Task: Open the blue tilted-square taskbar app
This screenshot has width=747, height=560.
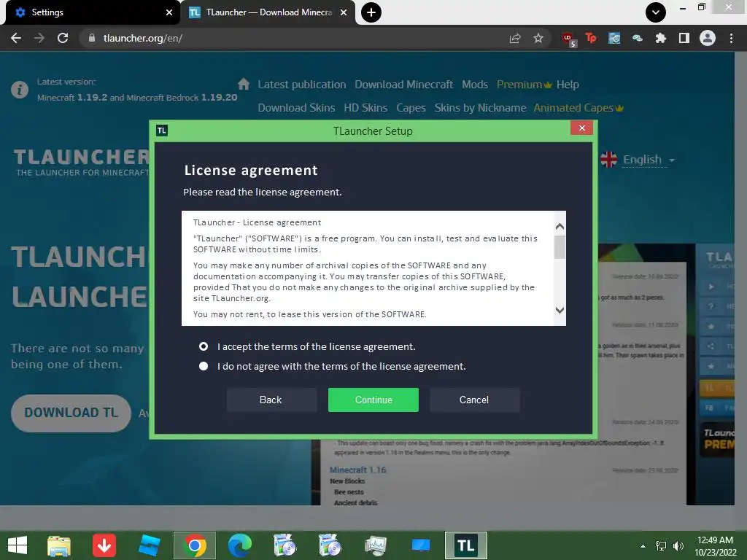Action: [149, 545]
